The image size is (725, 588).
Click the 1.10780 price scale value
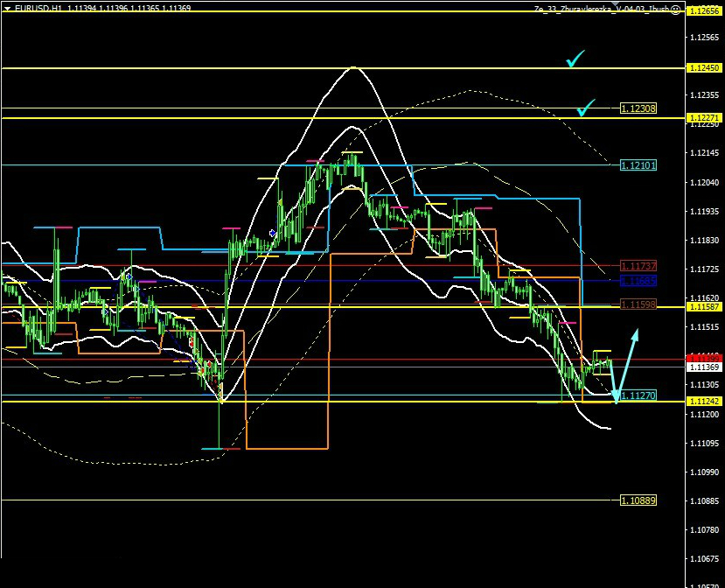click(705, 530)
